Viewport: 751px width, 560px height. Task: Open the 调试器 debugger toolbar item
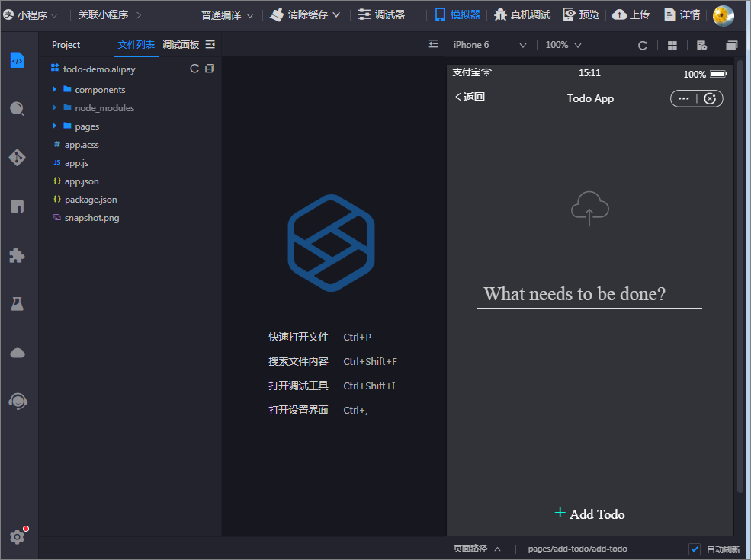click(382, 14)
